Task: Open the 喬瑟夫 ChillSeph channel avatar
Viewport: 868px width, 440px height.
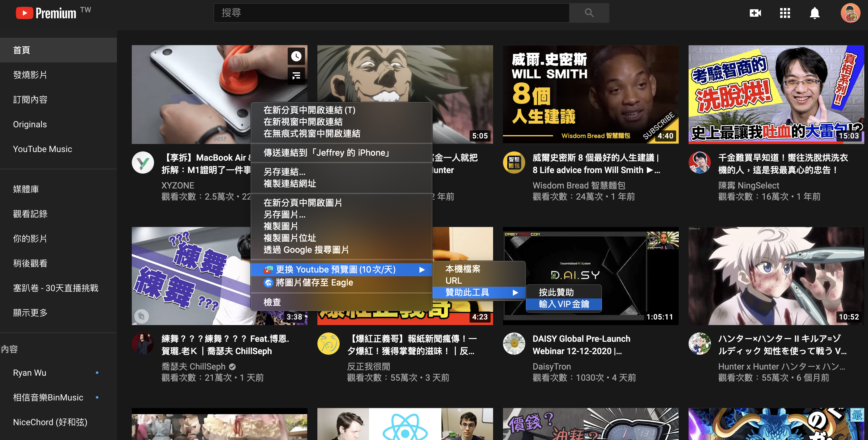Action: click(x=143, y=344)
